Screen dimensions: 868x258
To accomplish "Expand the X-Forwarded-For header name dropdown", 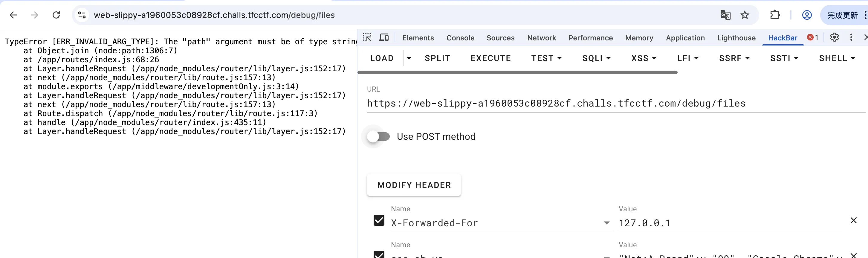I will (606, 223).
